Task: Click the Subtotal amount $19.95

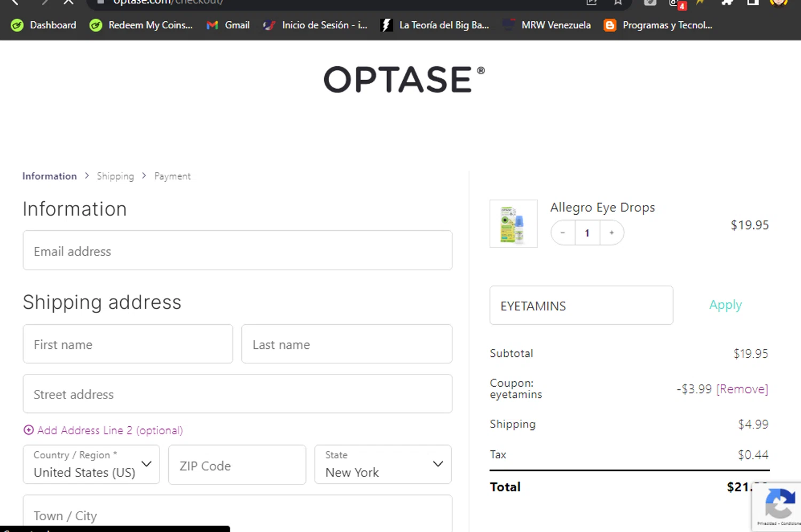Action: point(751,354)
